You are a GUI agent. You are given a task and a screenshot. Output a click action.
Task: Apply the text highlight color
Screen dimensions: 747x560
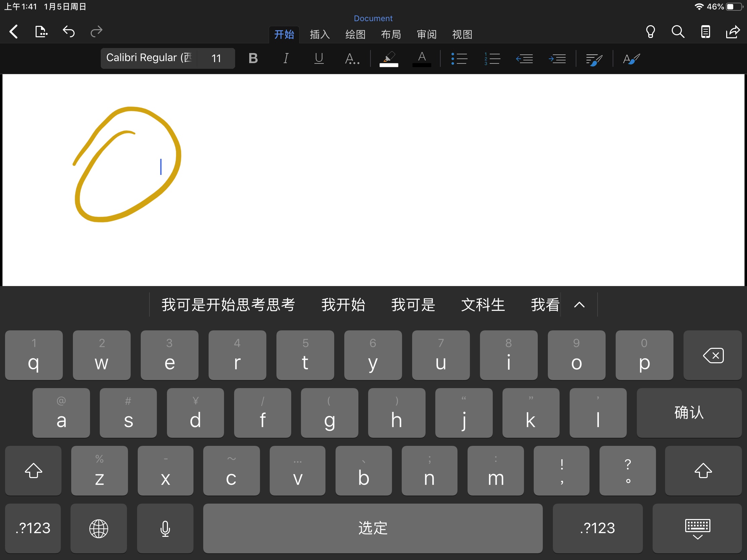coord(389,59)
